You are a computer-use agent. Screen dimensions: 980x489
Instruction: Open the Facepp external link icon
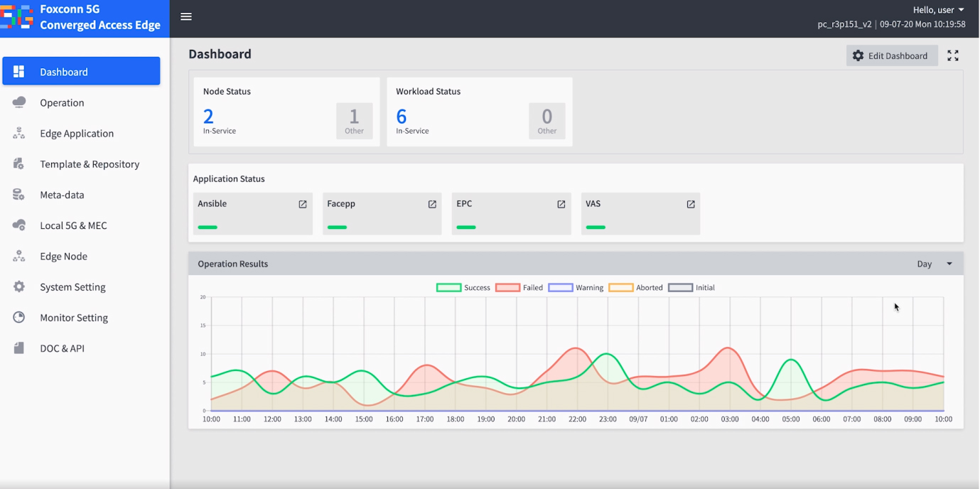click(x=432, y=204)
